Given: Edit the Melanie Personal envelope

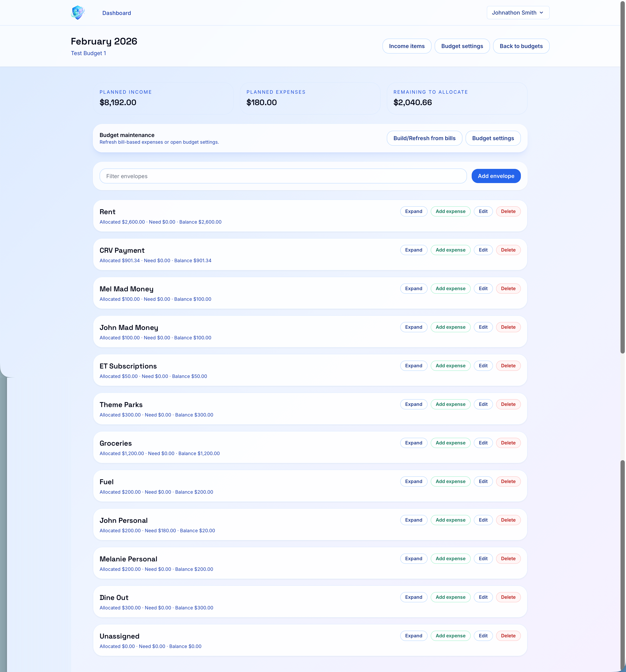Looking at the screenshot, I should tap(483, 558).
